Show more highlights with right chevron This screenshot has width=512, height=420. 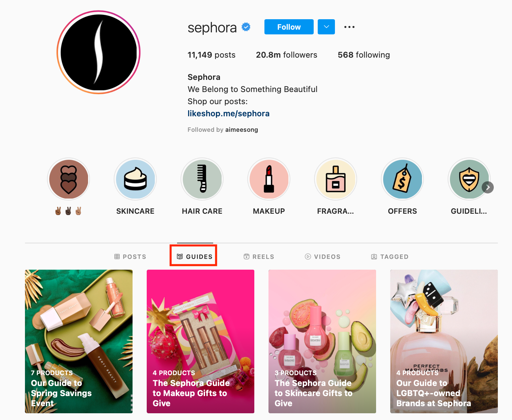(488, 187)
